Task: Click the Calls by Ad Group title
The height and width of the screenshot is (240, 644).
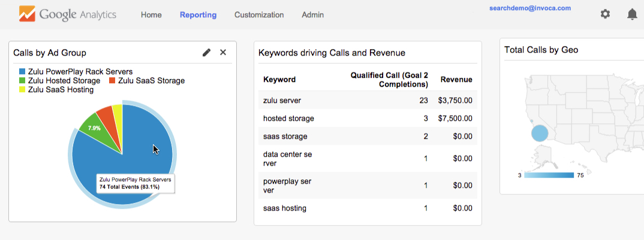Action: pyautogui.click(x=50, y=53)
